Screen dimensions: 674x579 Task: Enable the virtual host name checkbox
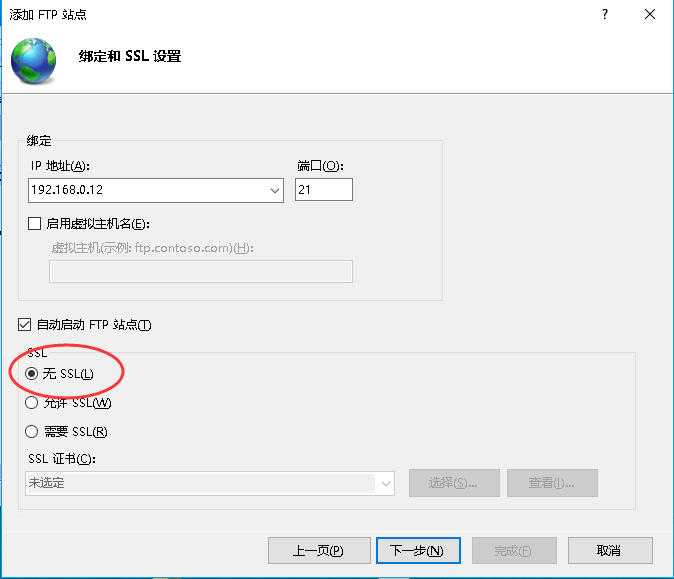point(34,224)
